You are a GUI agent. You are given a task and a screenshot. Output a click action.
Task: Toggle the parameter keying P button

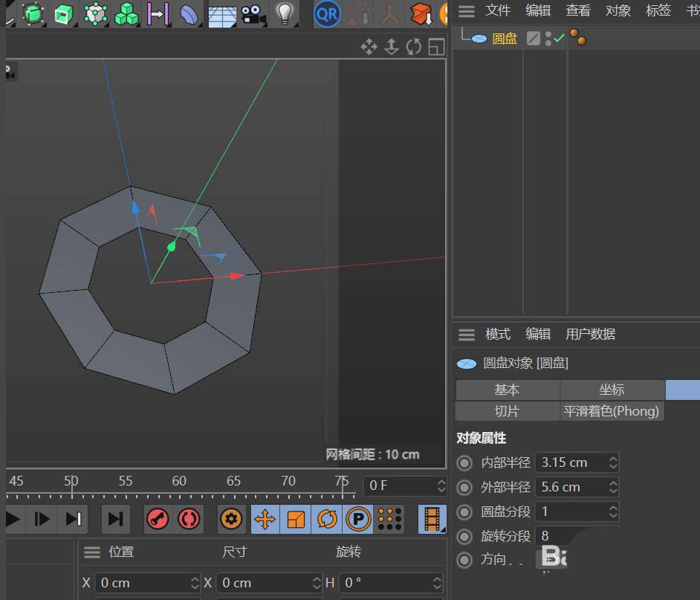coord(358,519)
